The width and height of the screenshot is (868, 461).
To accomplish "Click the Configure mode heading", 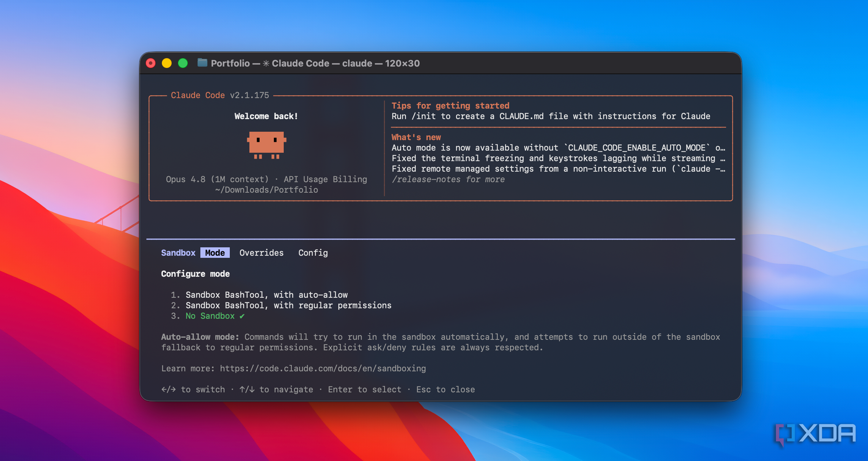I will coord(195,274).
